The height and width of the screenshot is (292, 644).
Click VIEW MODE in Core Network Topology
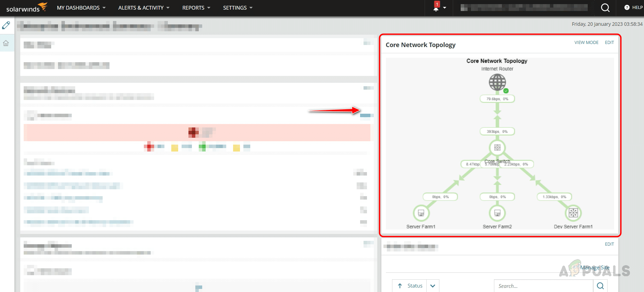pyautogui.click(x=586, y=43)
